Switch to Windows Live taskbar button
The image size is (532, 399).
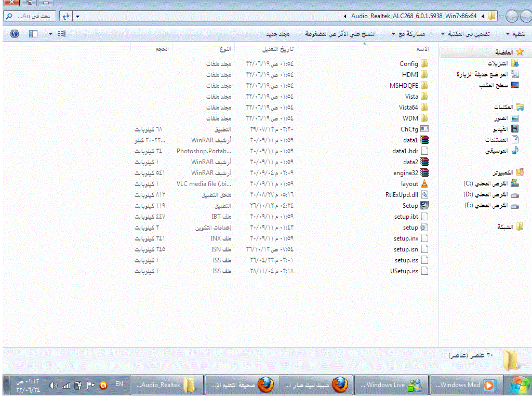pyautogui.click(x=391, y=385)
